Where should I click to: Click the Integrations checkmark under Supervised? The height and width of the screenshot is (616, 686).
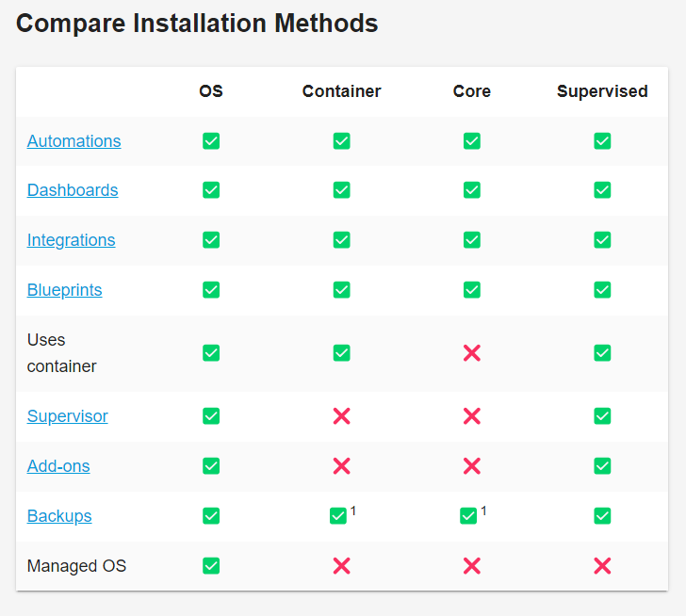tap(602, 240)
